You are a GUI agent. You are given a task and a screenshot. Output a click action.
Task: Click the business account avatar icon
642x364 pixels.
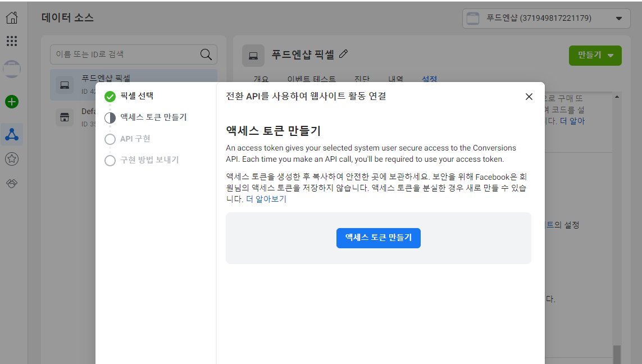[12, 69]
